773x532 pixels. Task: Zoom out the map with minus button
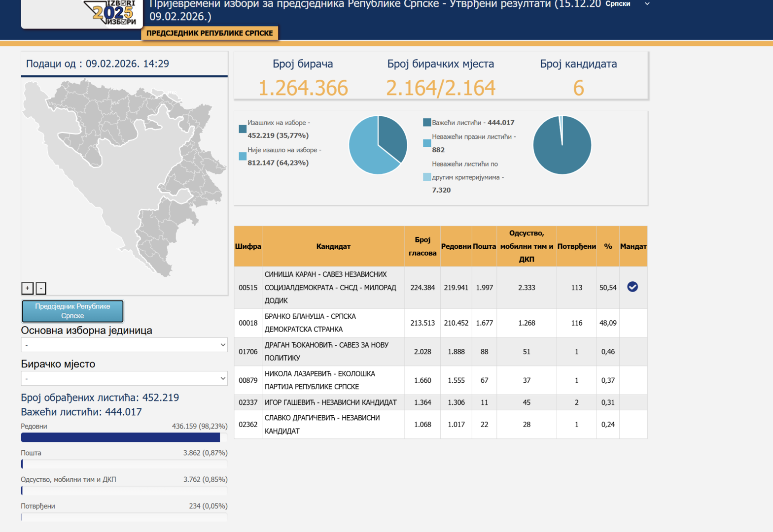click(41, 288)
